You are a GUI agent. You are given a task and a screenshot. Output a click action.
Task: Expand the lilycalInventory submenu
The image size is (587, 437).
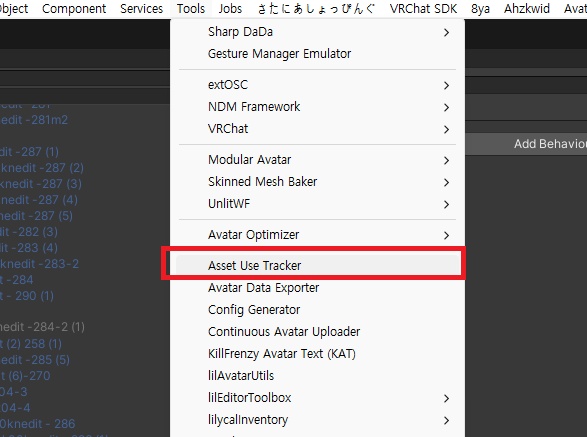[x=317, y=420]
